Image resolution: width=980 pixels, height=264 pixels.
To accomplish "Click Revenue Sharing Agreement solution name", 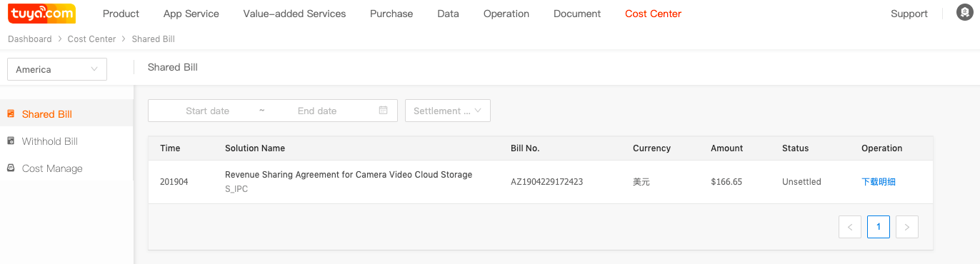I will tap(349, 175).
